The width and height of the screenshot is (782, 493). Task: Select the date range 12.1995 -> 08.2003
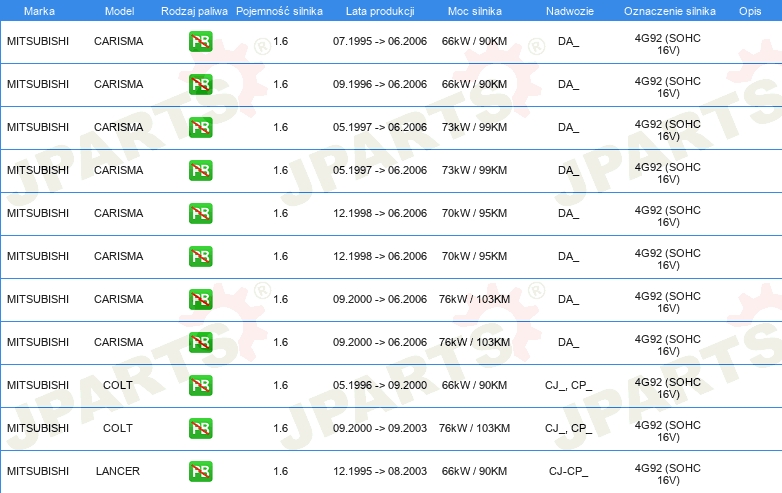pos(380,471)
